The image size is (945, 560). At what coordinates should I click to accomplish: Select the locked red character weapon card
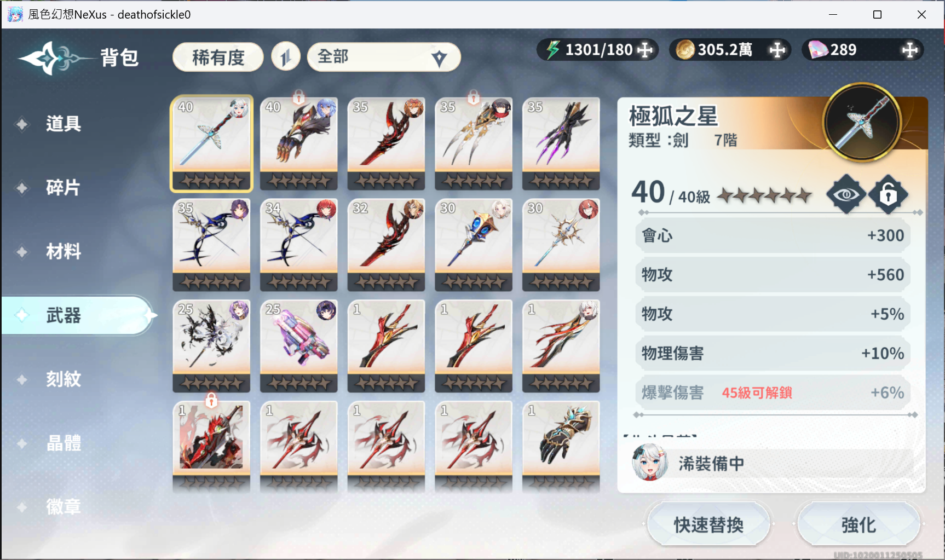pos(211,446)
